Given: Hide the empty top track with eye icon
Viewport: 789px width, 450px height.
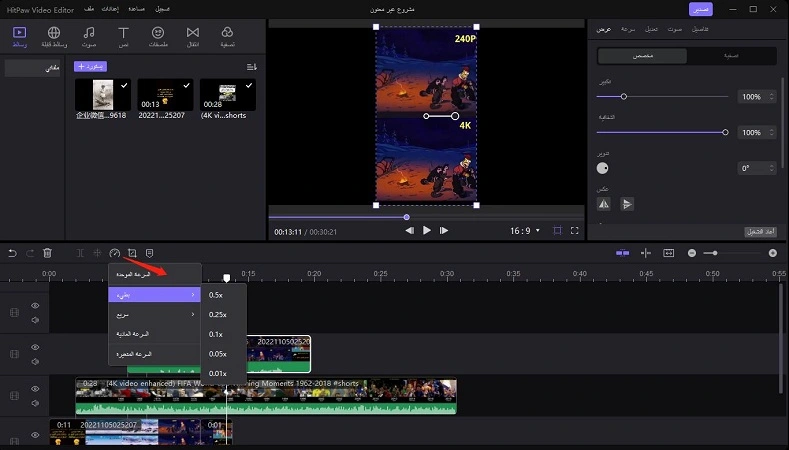Looking at the screenshot, I should click(x=35, y=306).
